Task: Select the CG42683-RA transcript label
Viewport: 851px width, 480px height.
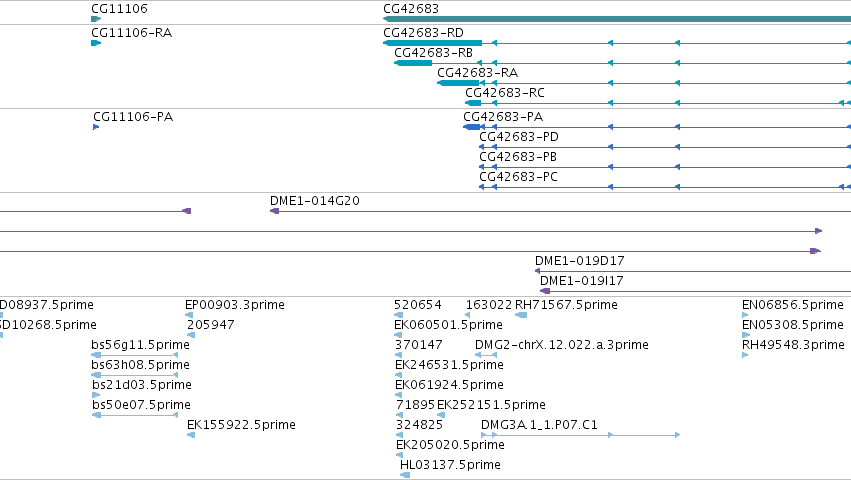Action: 478,73
